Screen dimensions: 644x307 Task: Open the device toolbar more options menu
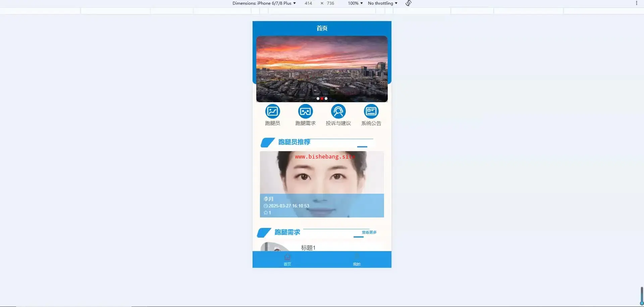tap(636, 3)
